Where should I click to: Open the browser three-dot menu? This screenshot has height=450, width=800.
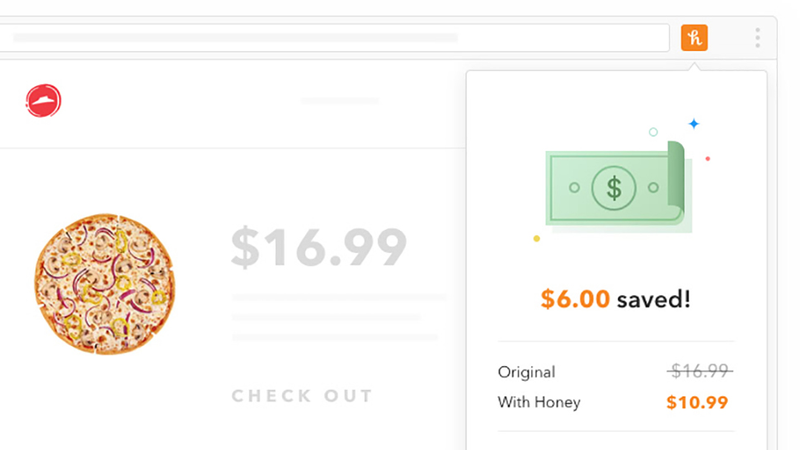coord(758,38)
